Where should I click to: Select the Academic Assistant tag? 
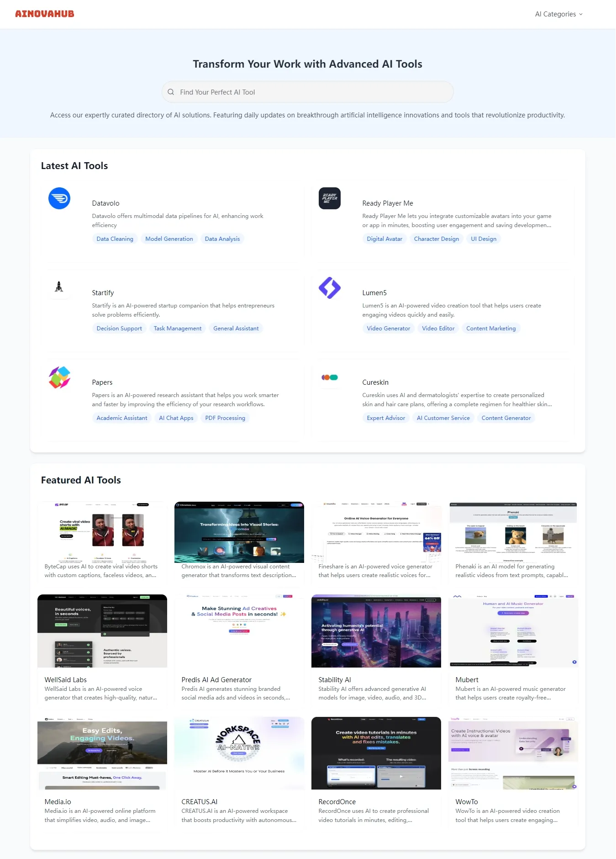(x=122, y=418)
